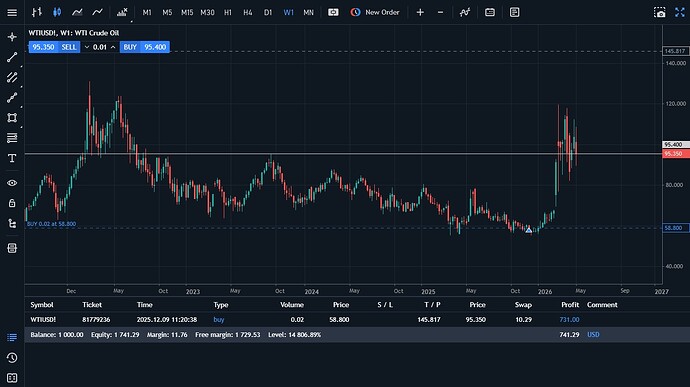
Task: Click the 'BUY 0.02 at 58.800' chart label
Action: 51,224
